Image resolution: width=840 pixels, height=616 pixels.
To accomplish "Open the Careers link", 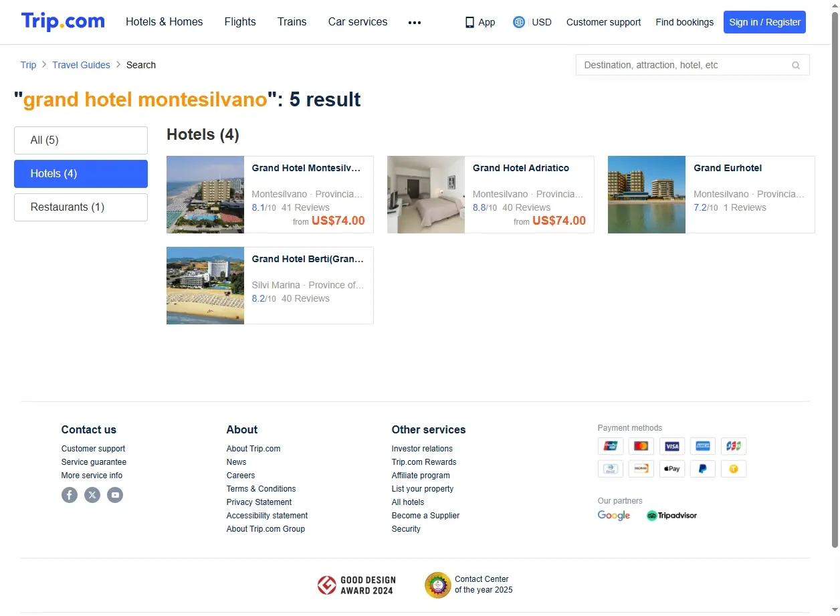I will click(241, 476).
